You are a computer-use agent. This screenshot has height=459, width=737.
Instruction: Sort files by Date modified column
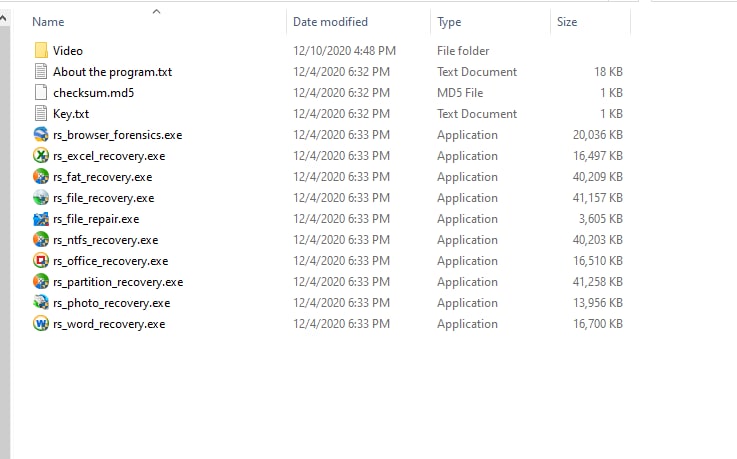click(330, 22)
